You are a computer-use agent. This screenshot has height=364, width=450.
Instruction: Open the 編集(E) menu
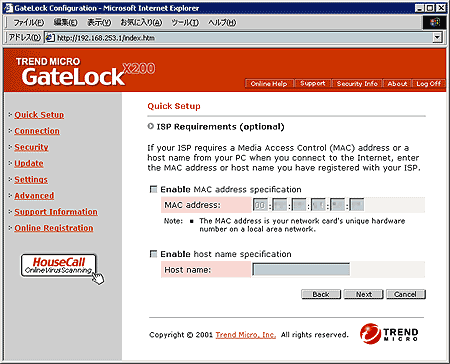(65, 22)
